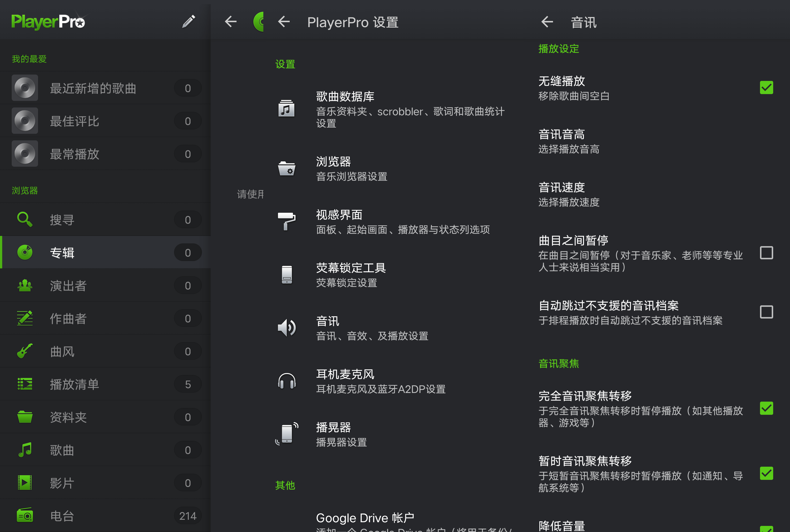790x532 pixels.
Task: Click the back arrow next to the green disc
Action: click(231, 22)
